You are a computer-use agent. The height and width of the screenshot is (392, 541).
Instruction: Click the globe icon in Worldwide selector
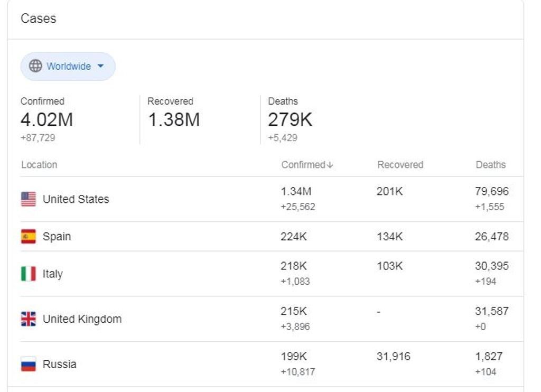(35, 66)
